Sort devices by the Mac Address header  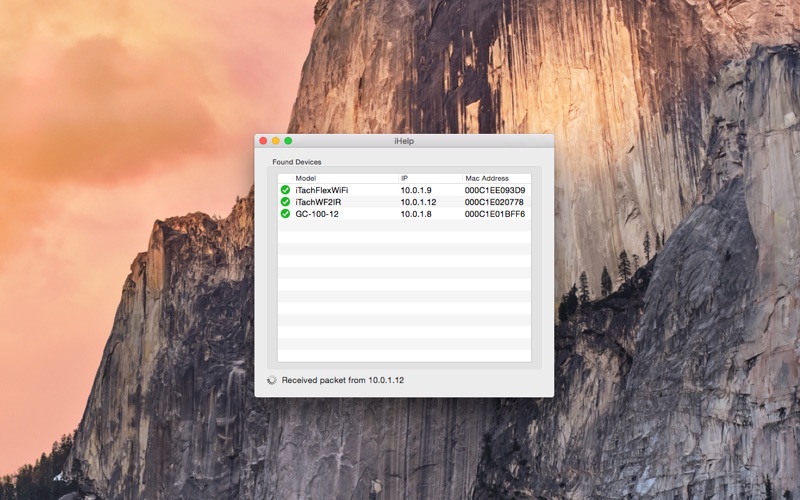496,178
